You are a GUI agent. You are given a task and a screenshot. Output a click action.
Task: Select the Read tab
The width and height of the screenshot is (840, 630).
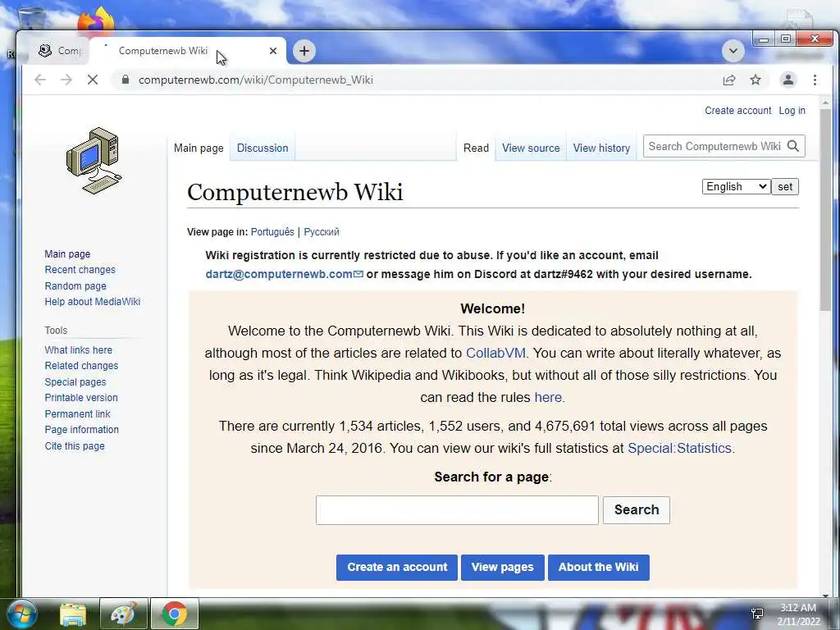pos(477,148)
